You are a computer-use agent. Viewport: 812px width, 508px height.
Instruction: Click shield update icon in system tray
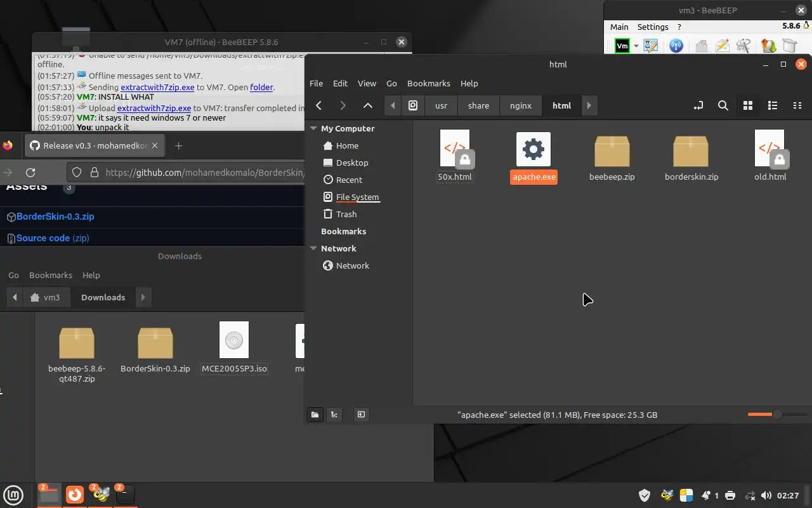pyautogui.click(x=645, y=495)
